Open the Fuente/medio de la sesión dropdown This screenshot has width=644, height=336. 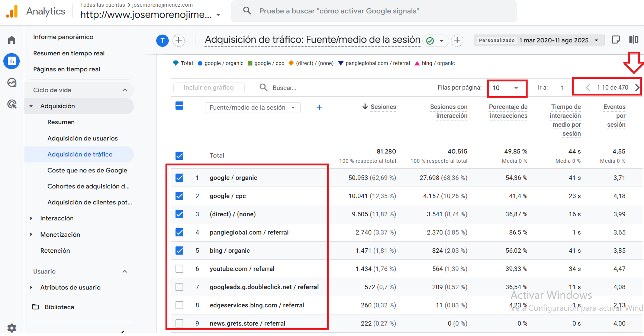tap(253, 108)
